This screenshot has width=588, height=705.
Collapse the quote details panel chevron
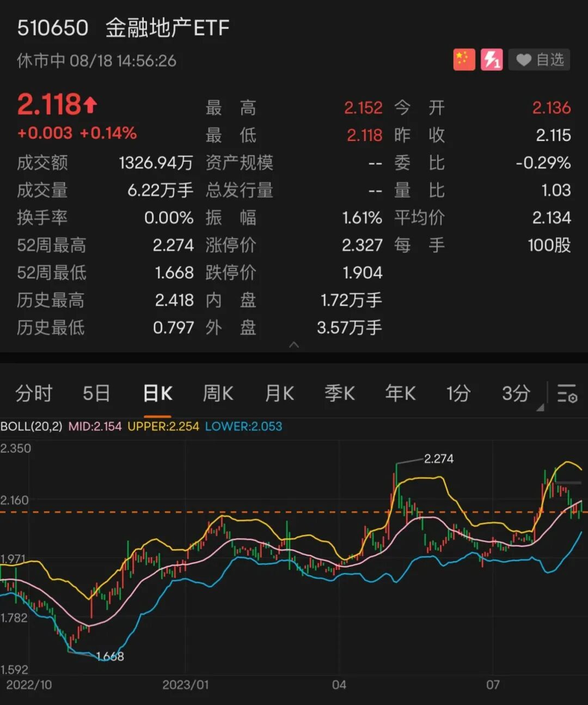pos(294,344)
